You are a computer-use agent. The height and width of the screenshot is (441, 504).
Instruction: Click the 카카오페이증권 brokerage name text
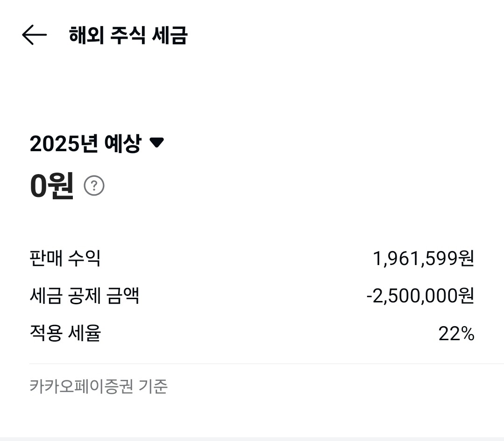tap(81, 386)
